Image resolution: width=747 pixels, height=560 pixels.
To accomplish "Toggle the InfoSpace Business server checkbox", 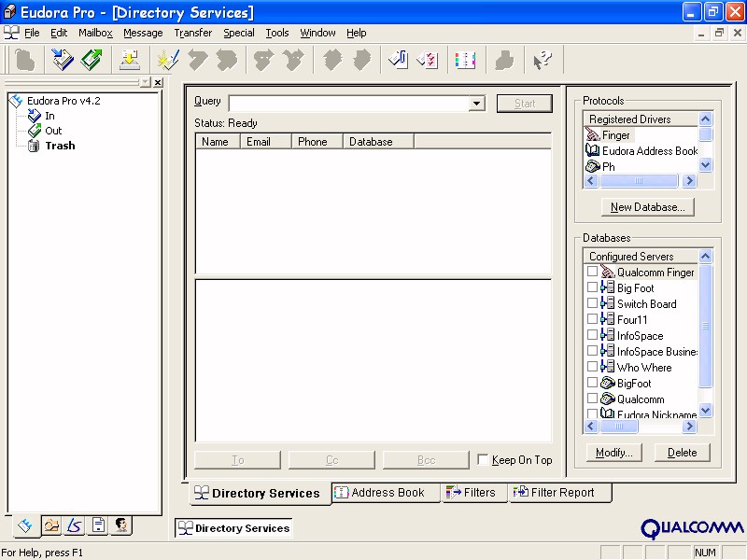I will pyautogui.click(x=592, y=351).
